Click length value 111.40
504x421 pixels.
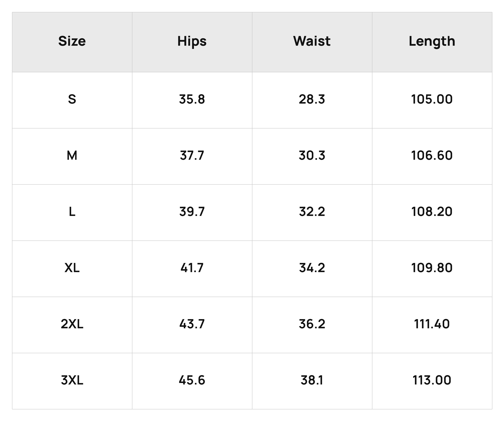coord(432,324)
